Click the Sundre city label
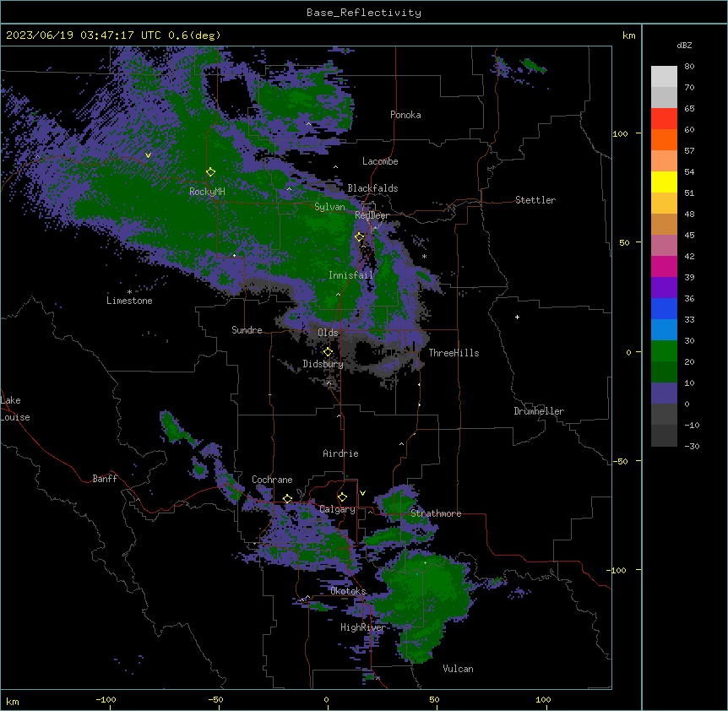Viewport: 728px width, 711px height. coord(247,330)
